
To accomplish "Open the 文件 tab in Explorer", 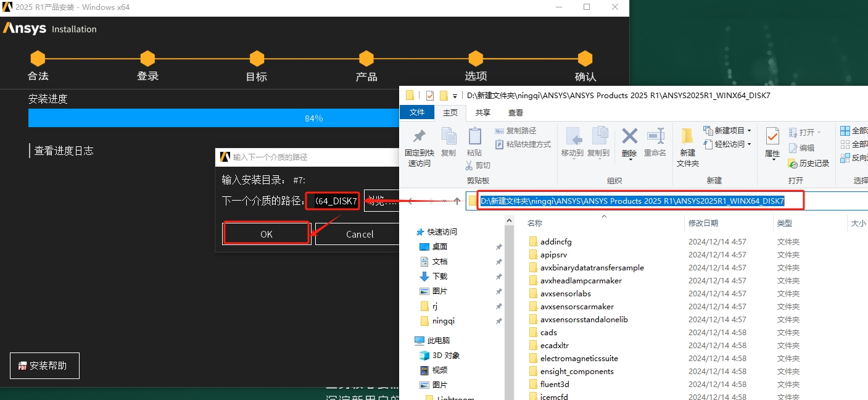I will coord(417,112).
